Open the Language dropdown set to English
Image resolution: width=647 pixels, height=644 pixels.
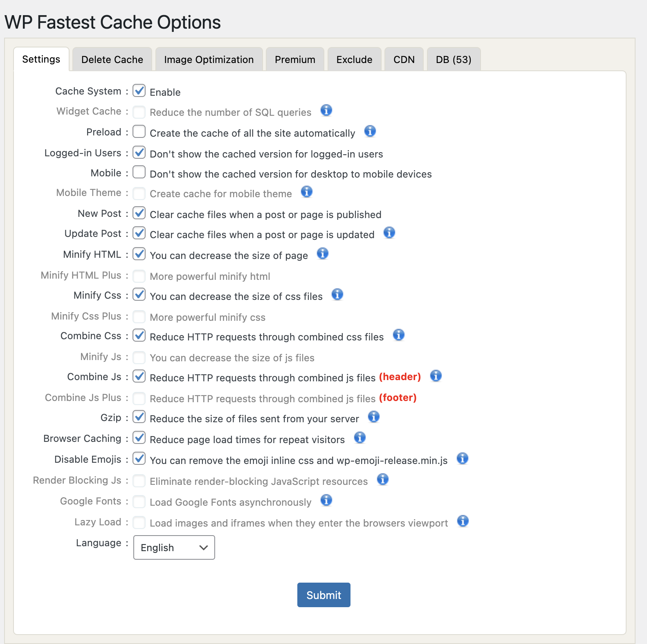[174, 547]
